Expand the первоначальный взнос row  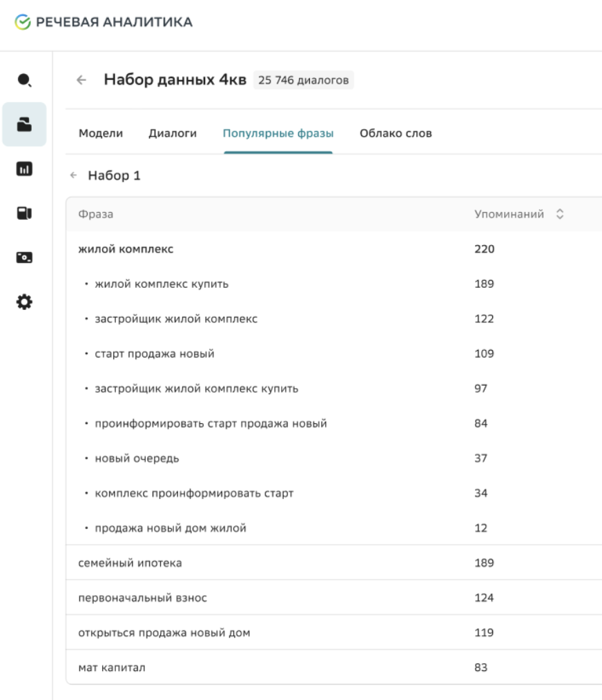pyautogui.click(x=142, y=598)
